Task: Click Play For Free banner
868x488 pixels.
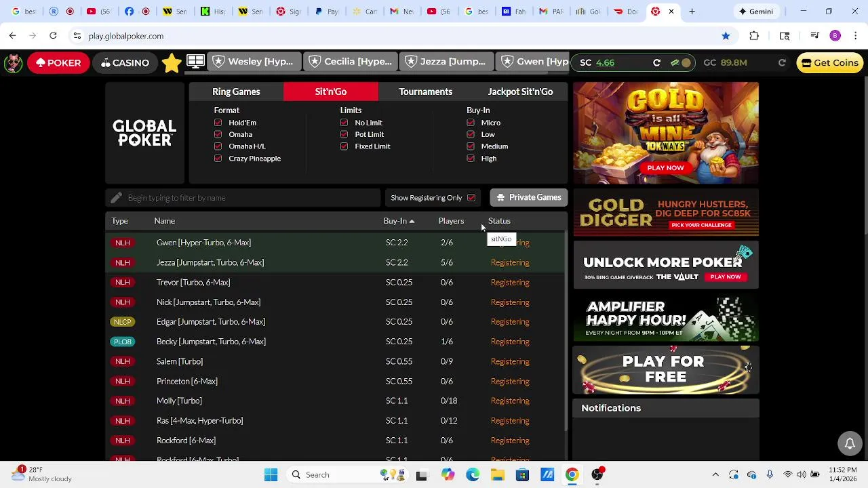Action: tap(666, 369)
